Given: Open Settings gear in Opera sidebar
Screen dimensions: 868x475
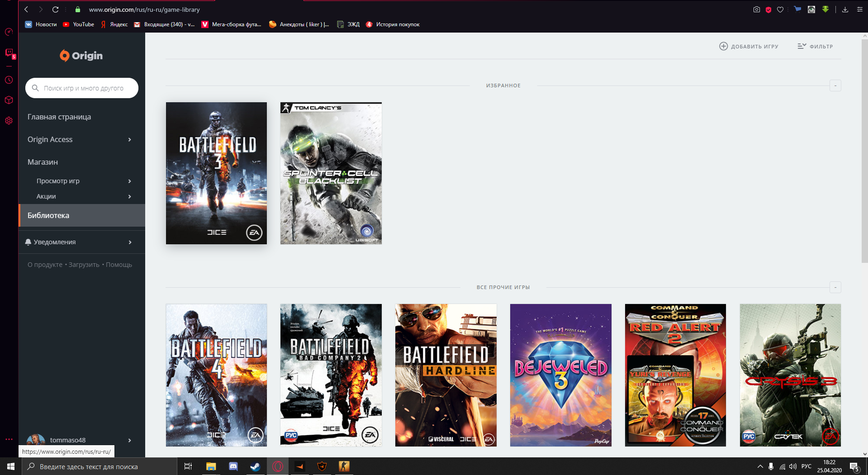Looking at the screenshot, I should click(x=9, y=120).
